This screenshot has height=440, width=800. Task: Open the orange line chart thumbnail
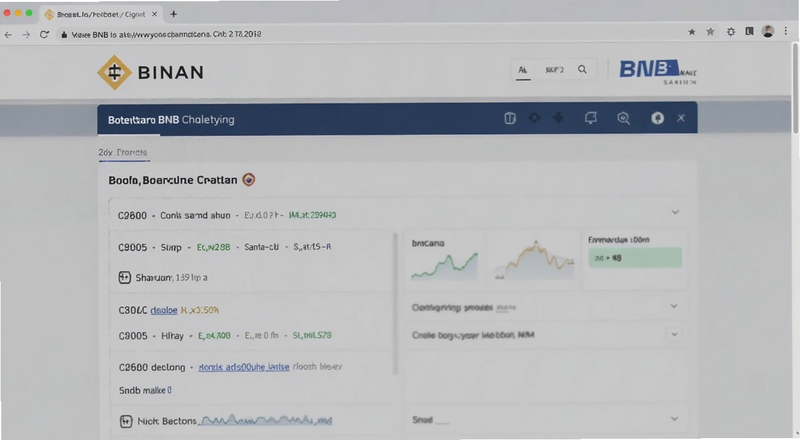point(534,259)
